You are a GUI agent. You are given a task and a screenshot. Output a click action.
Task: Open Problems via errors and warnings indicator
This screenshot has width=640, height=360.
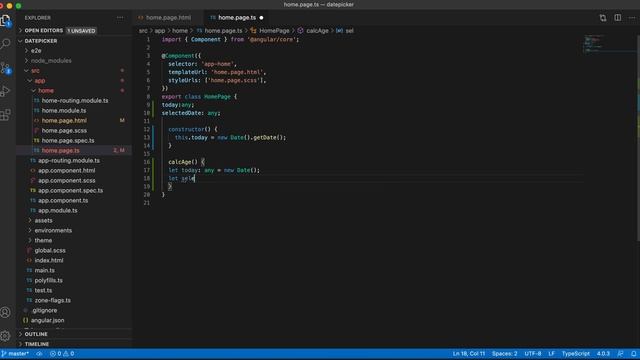click(x=62, y=353)
